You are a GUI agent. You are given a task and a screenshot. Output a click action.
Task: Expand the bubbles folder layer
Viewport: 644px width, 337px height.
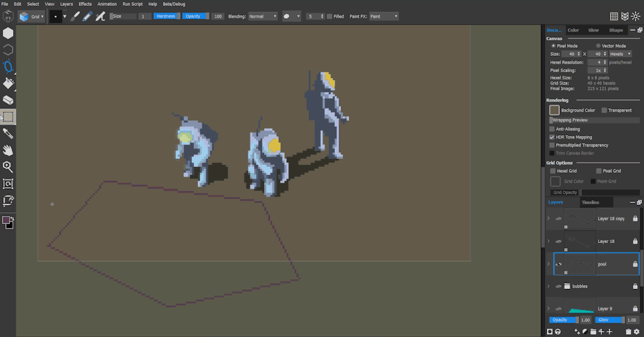point(549,286)
